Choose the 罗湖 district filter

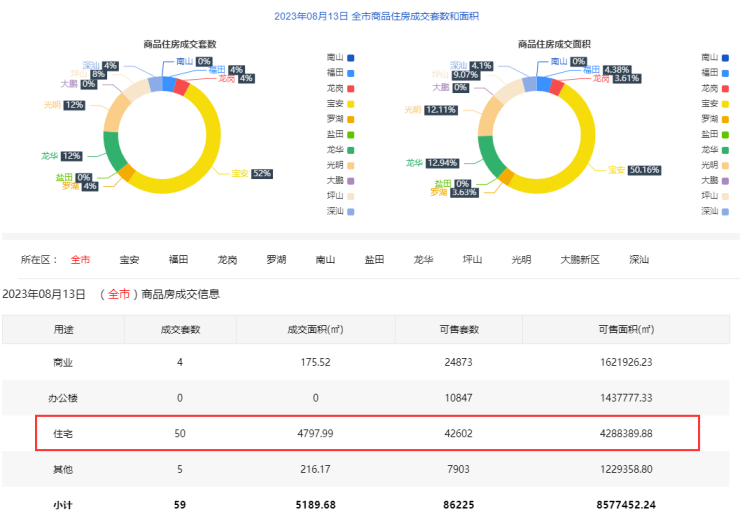[x=277, y=260]
